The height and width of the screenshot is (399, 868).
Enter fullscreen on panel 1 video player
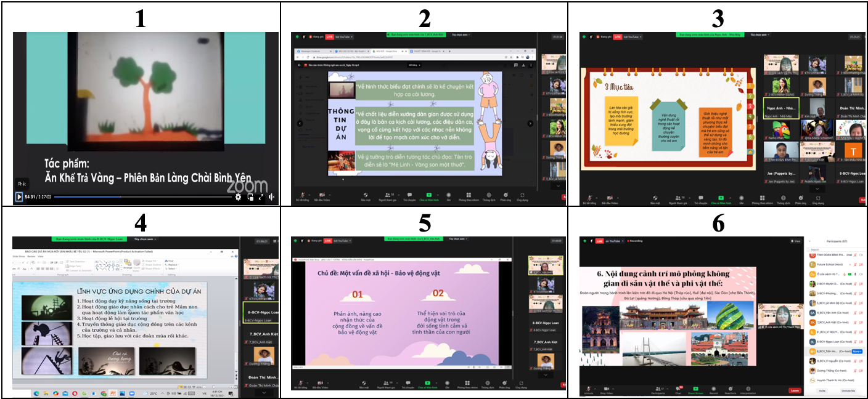[261, 197]
